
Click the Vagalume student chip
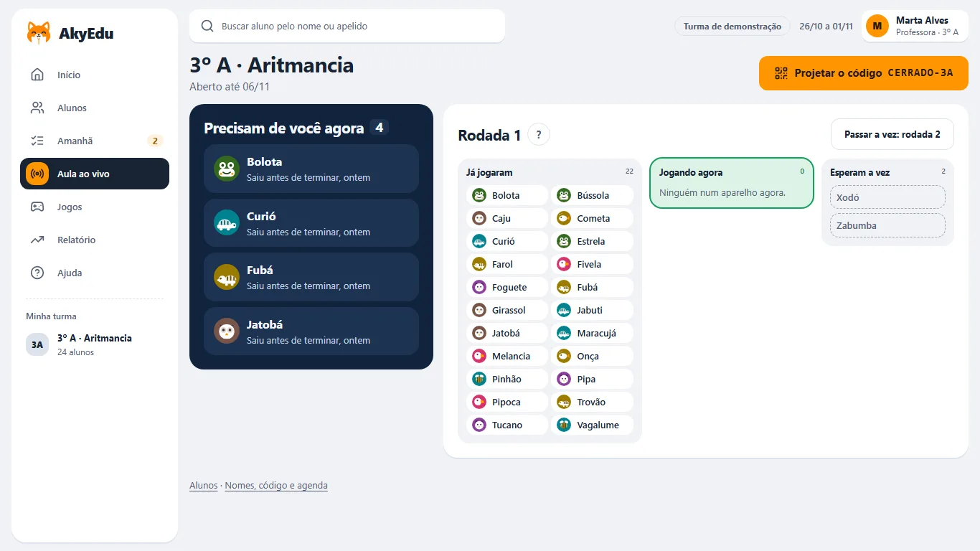coord(593,425)
